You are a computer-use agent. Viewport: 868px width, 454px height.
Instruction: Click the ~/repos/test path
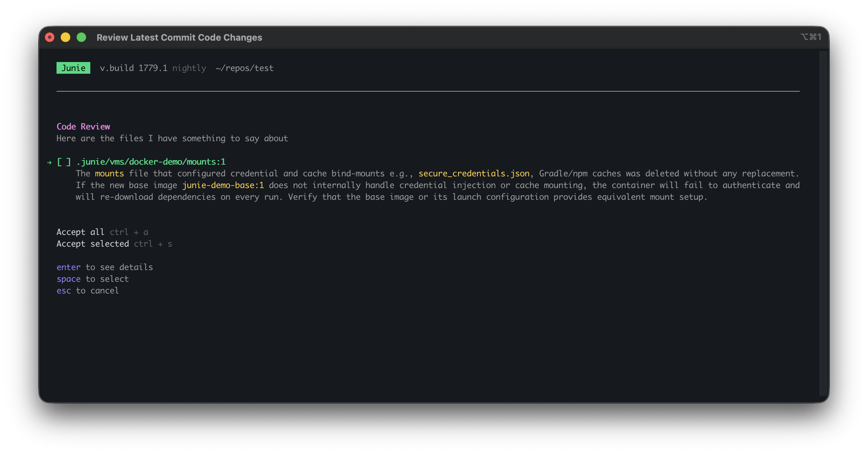(245, 68)
